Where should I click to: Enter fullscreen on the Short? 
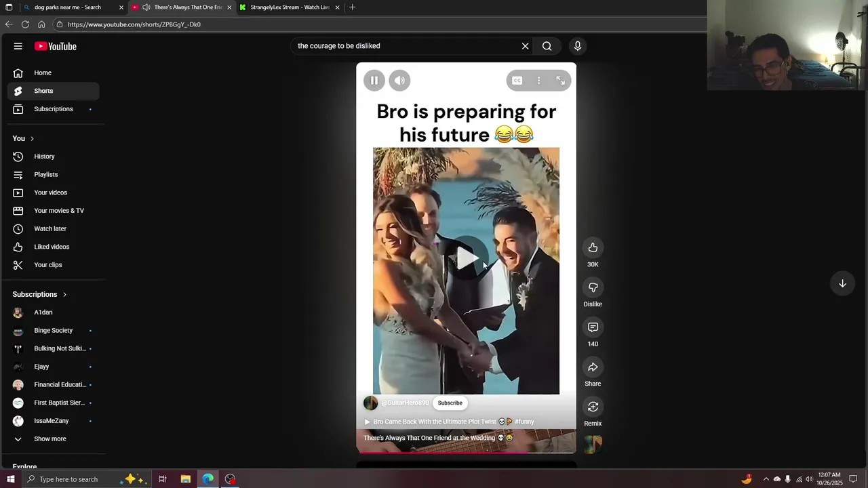(561, 81)
